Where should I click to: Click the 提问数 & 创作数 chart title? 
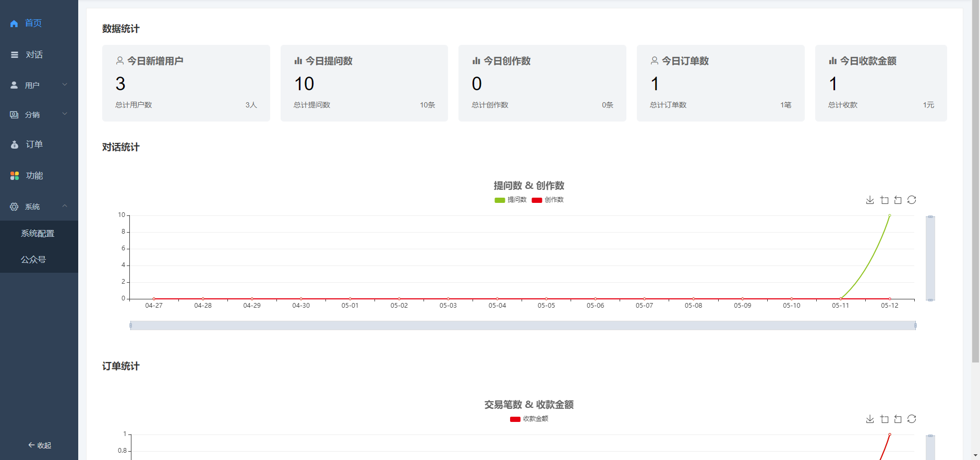(529, 186)
